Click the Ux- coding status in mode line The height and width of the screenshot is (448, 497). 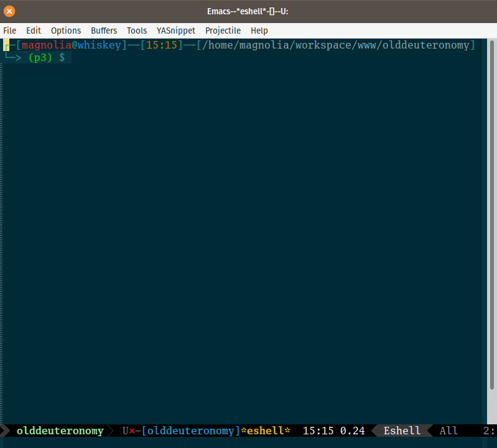point(131,431)
